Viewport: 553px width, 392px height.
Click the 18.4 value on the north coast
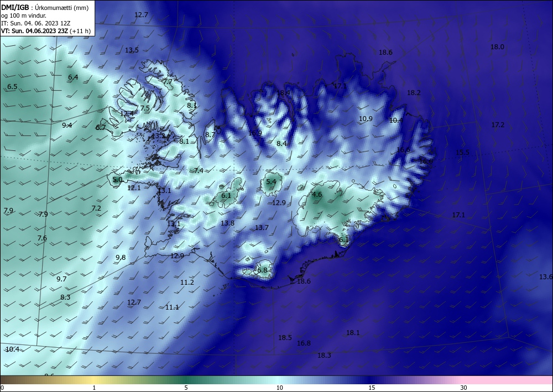[x=283, y=93]
